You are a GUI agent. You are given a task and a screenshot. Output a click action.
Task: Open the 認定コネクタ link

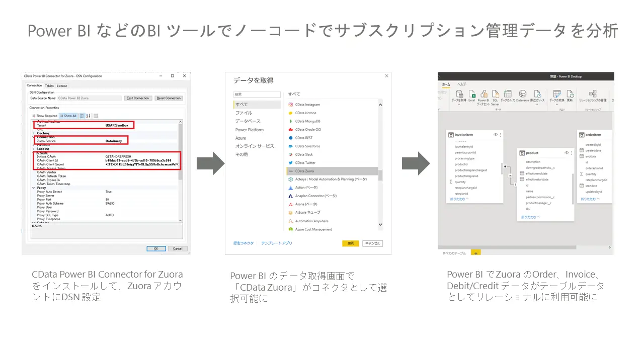pyautogui.click(x=244, y=243)
